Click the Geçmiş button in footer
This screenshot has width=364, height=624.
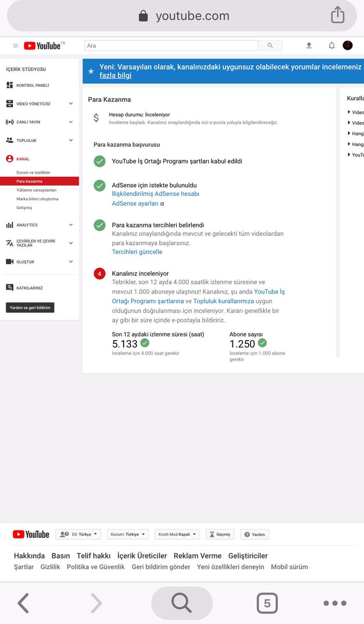point(220,534)
